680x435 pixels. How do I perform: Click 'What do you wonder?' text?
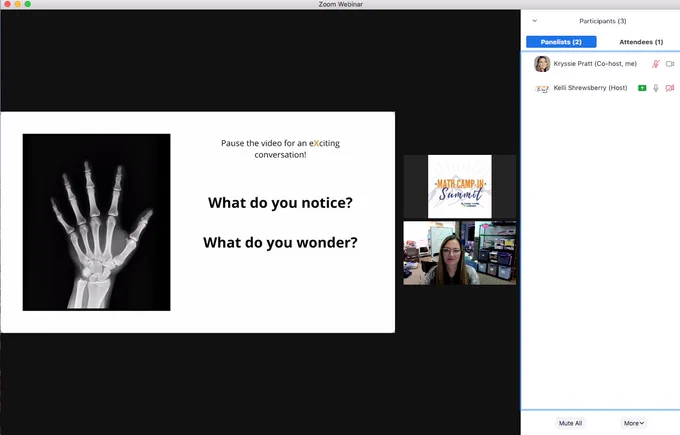(x=280, y=242)
